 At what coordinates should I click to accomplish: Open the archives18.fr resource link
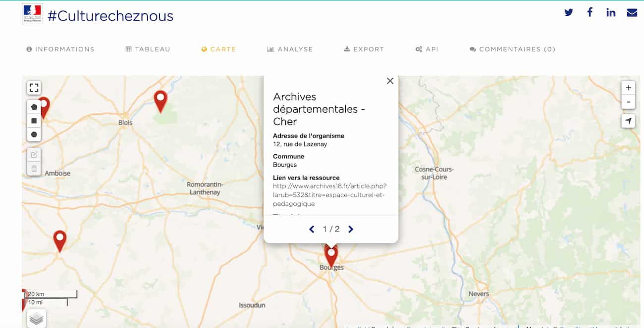pos(329,195)
